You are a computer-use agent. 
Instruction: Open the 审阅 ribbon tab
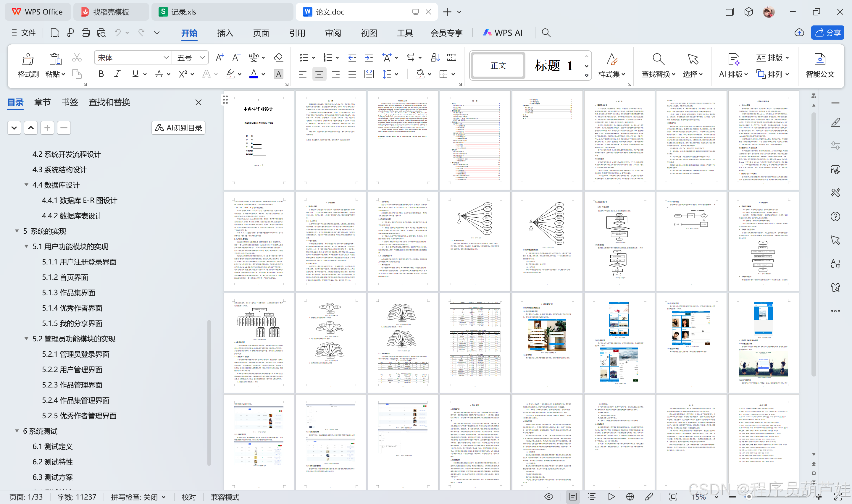333,33
